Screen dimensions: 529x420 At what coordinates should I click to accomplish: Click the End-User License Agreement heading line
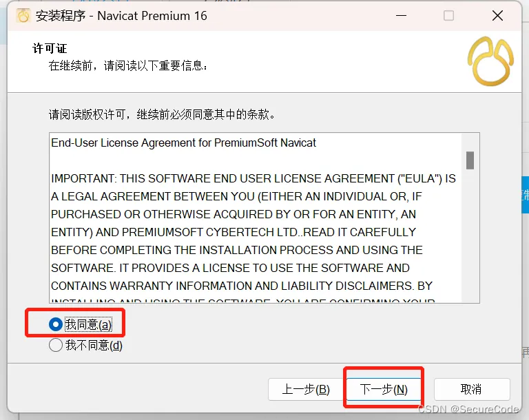coord(183,143)
